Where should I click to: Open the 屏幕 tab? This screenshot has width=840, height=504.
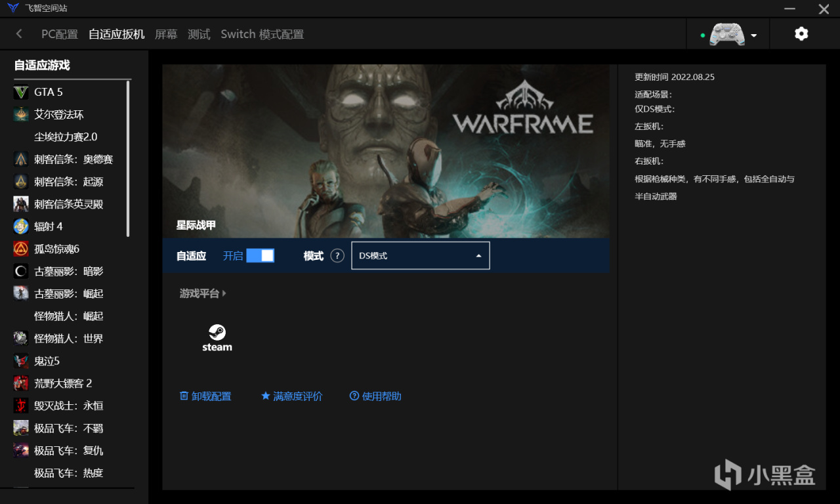tap(166, 34)
